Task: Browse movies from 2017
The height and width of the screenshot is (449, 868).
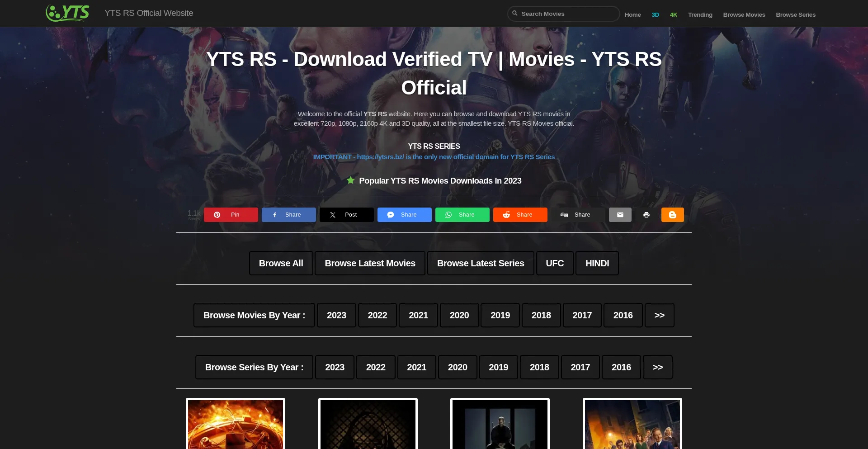Action: (x=582, y=315)
